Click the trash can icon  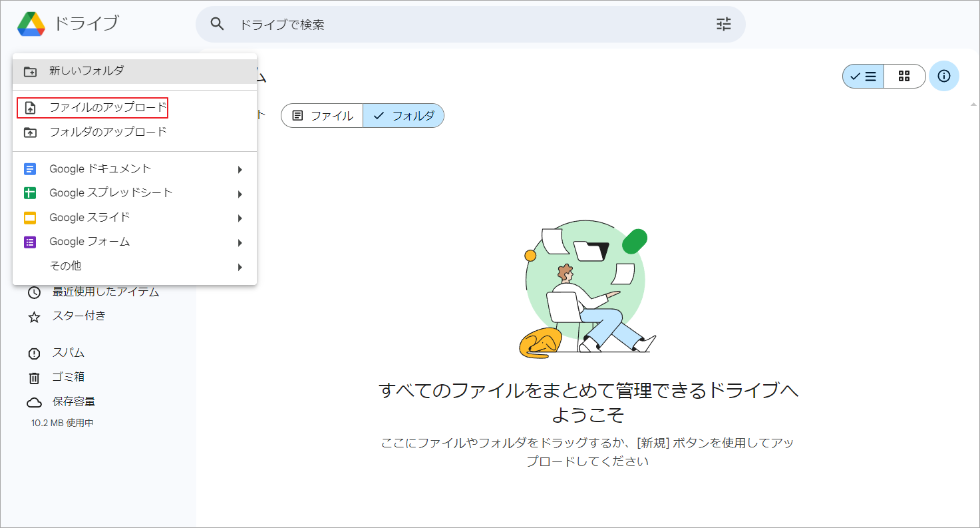tap(34, 378)
